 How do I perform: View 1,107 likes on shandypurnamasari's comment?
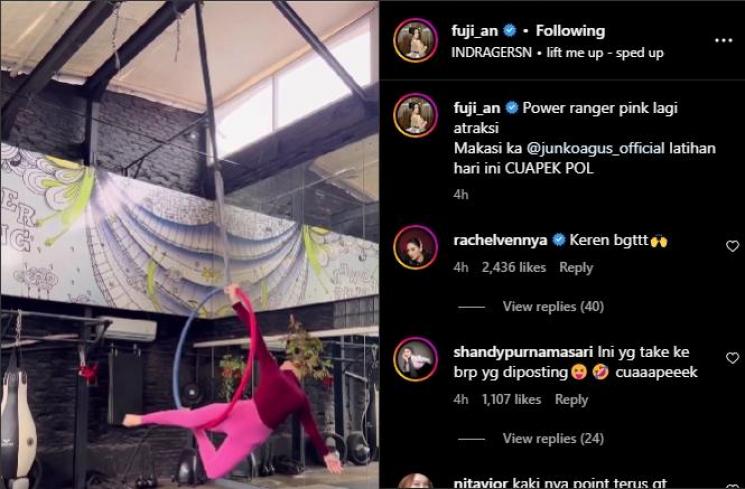coord(511,400)
